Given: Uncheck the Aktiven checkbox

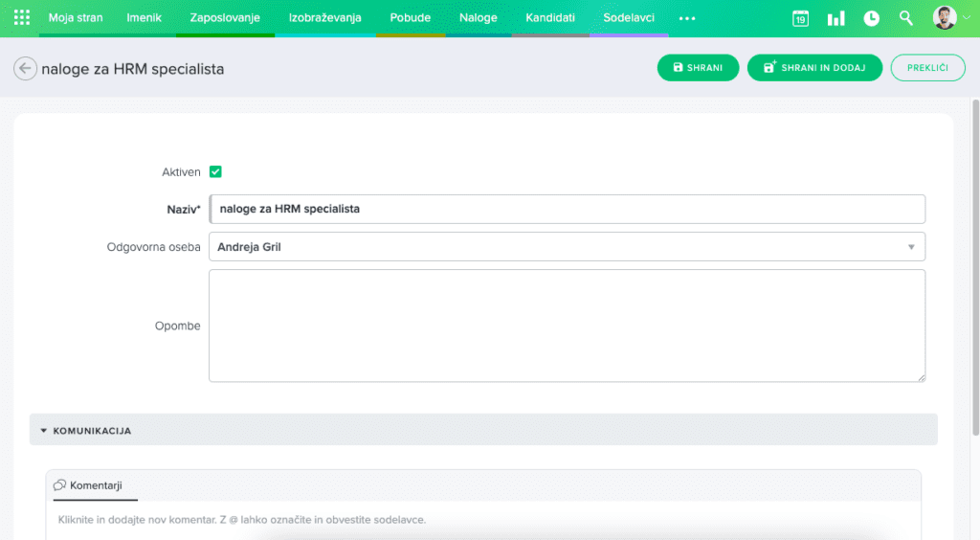Looking at the screenshot, I should pyautogui.click(x=215, y=172).
